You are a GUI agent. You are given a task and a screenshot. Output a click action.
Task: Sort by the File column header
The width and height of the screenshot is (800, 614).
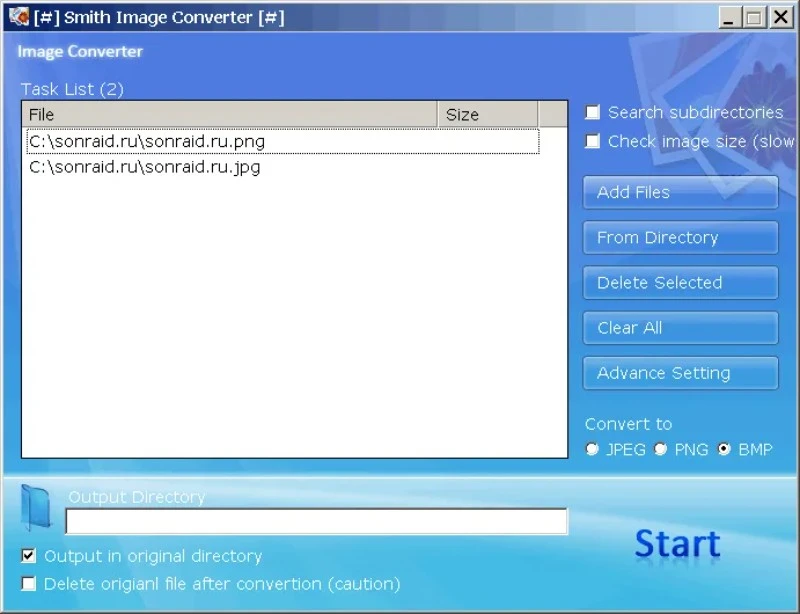pyautogui.click(x=230, y=114)
